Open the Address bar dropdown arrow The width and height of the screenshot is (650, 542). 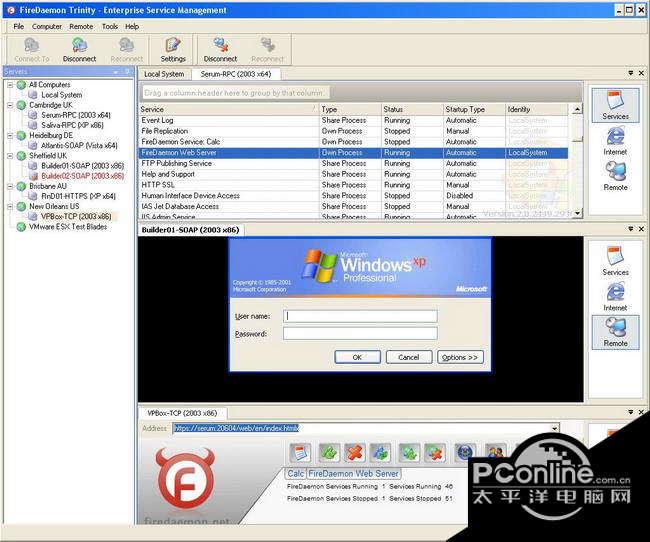554,428
